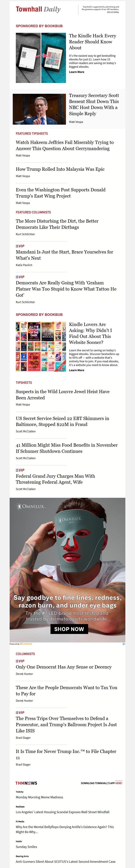The height and width of the screenshot is (868, 135).
Task: Open 'Monday Morning Meme Madness' from Twitchy
Action: 39,797
